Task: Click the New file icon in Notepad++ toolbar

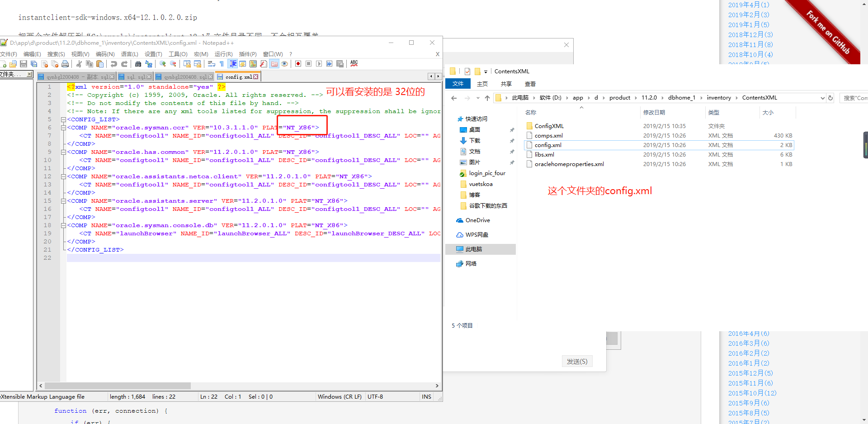Action: pos(3,64)
